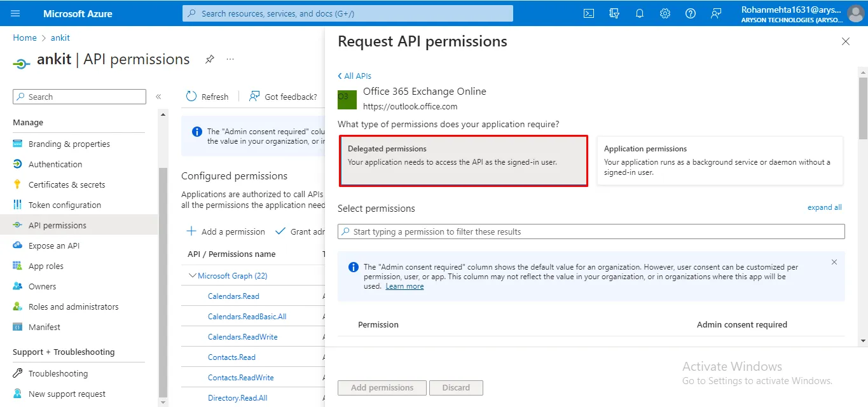Click the Manifest icon in the sidebar
The width and height of the screenshot is (868, 407).
tap(18, 327)
